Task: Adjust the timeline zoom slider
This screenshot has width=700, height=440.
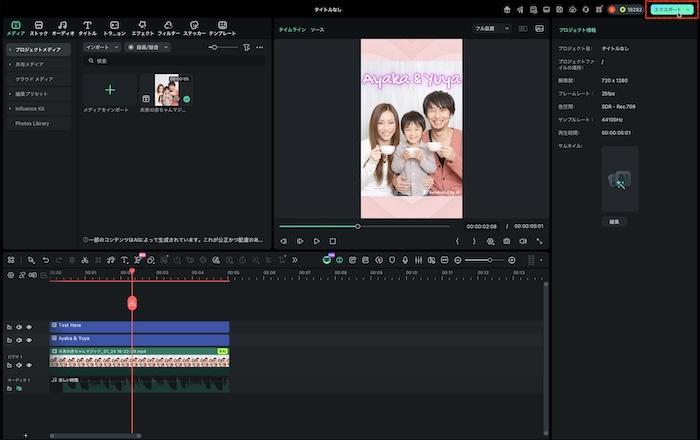Action: (484, 260)
